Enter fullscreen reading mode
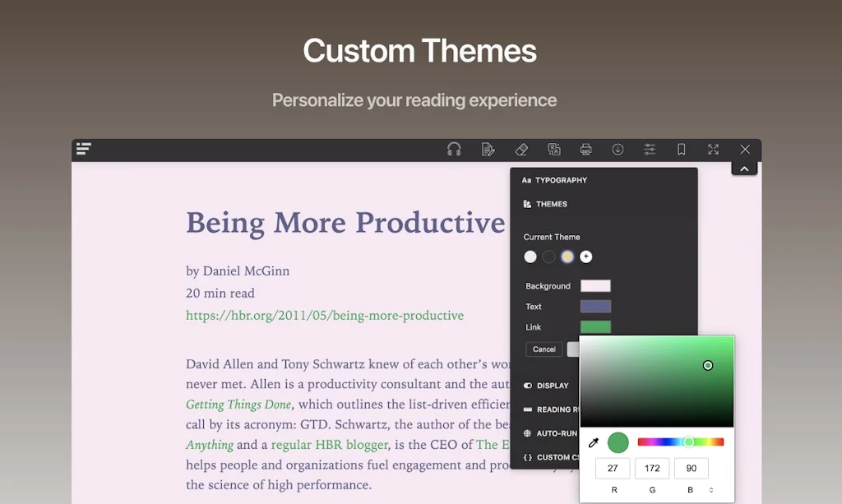 (x=713, y=149)
